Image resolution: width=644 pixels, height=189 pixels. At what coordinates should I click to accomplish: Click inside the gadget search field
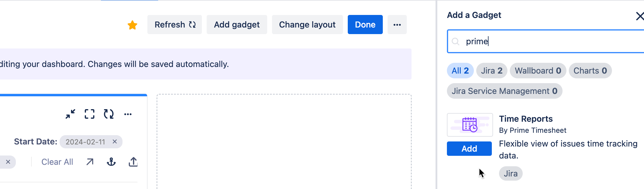(539, 42)
